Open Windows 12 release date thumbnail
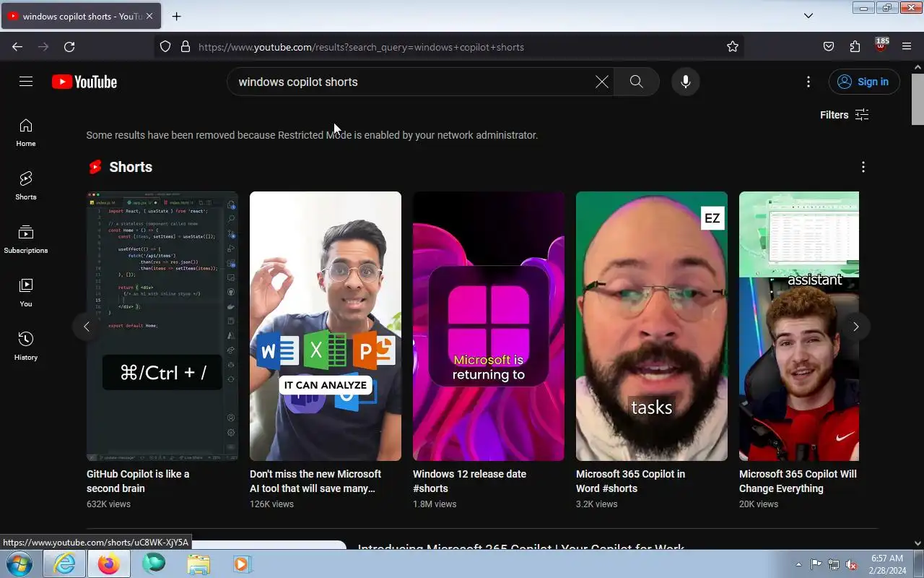 point(489,326)
